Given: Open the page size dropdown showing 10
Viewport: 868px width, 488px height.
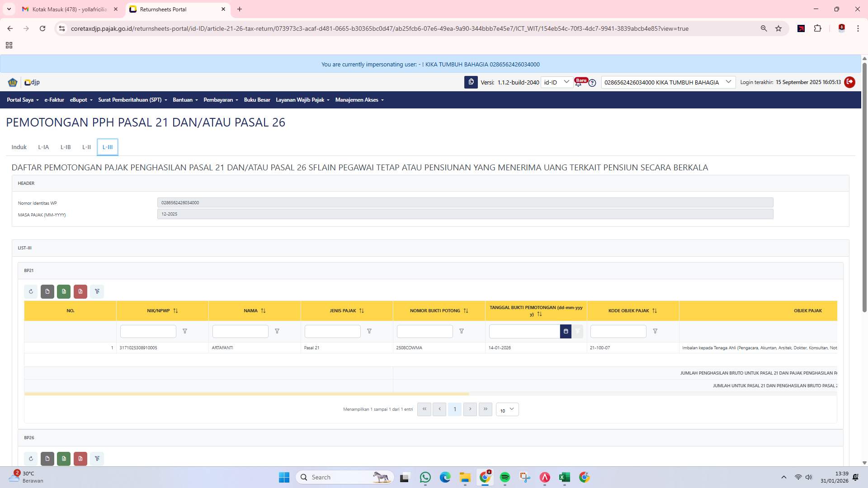Looking at the screenshot, I should (507, 409).
